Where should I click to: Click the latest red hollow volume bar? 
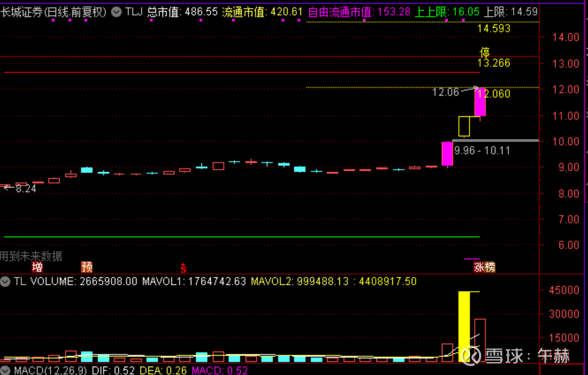click(x=480, y=340)
